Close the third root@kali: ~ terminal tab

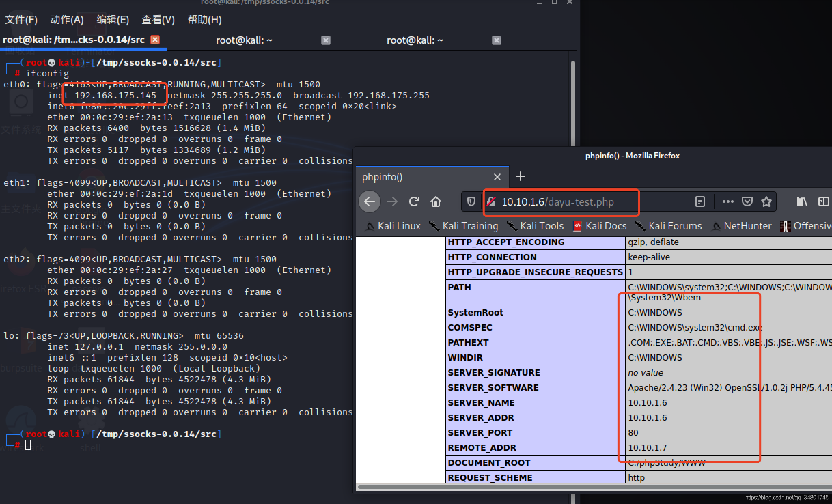pyautogui.click(x=496, y=40)
